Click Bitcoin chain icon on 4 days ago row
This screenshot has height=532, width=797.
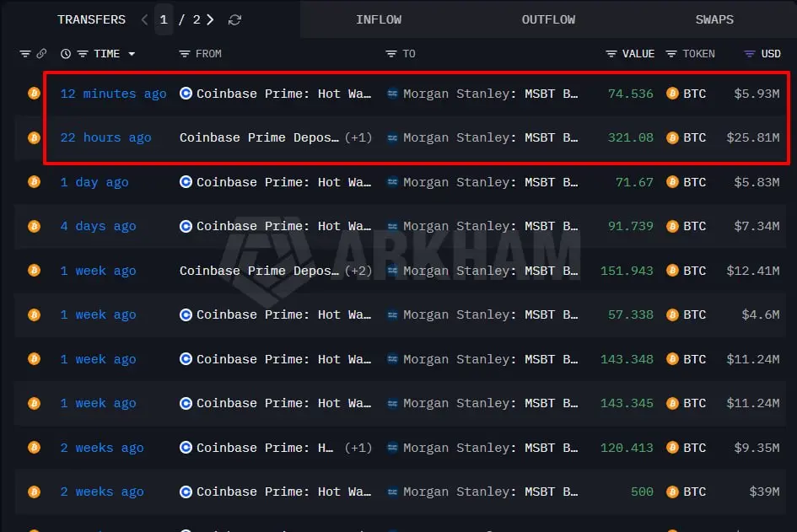pos(34,226)
